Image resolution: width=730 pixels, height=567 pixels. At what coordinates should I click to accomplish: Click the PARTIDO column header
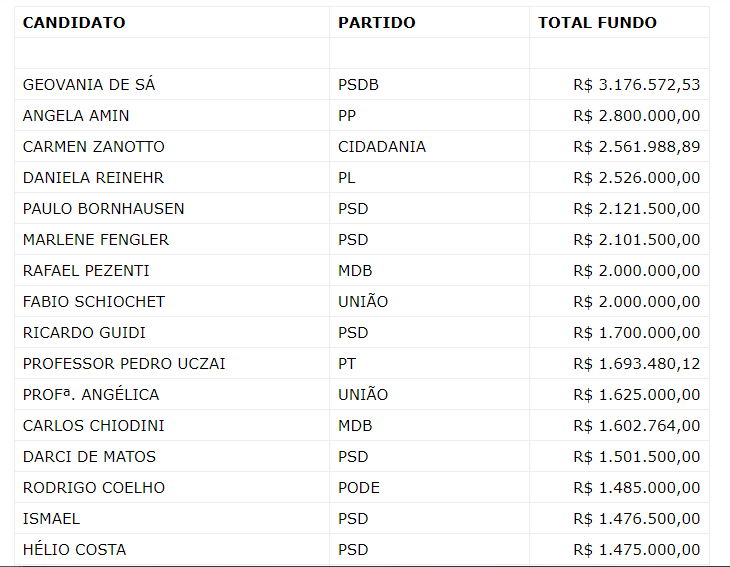[x=377, y=23]
